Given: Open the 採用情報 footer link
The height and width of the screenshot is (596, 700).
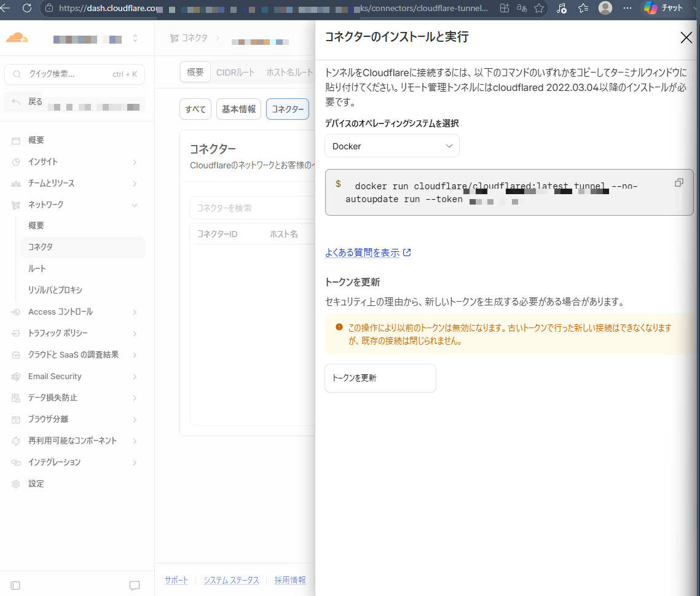Looking at the screenshot, I should pos(290,580).
